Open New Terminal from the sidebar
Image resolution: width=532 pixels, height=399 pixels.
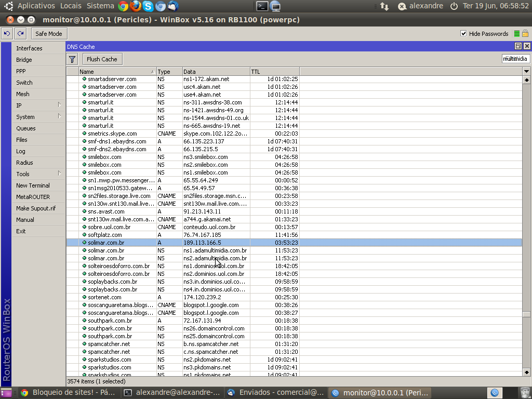[x=33, y=185]
